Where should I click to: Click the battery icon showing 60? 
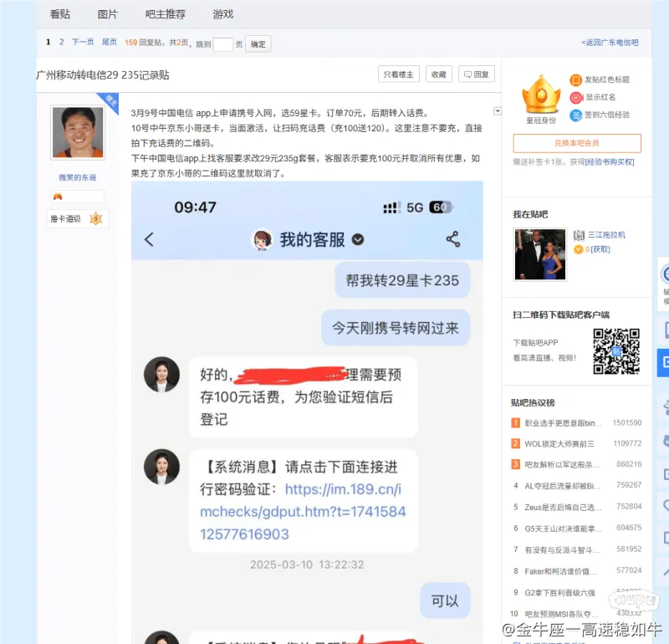[x=441, y=207]
